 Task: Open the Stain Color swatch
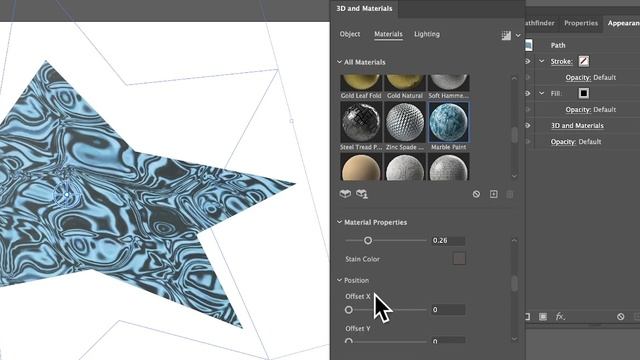coord(459,258)
